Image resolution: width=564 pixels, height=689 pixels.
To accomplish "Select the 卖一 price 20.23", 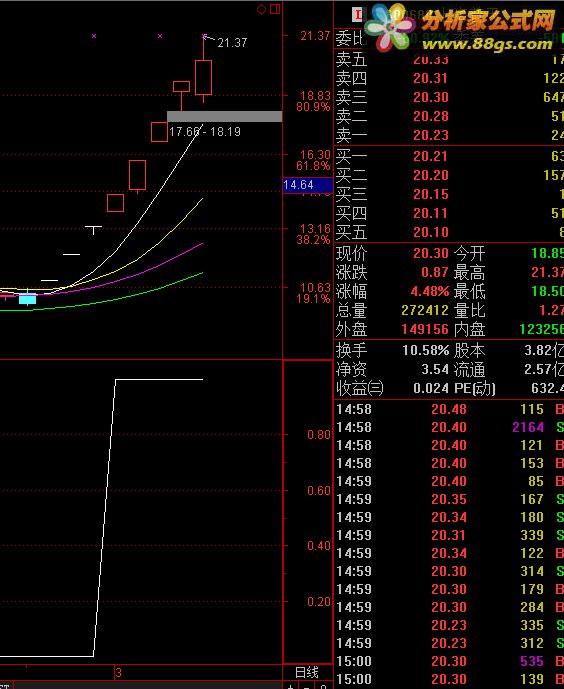I will tap(430, 135).
